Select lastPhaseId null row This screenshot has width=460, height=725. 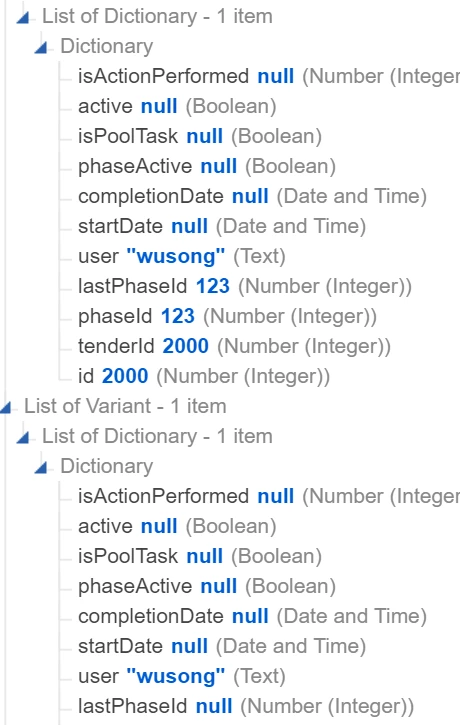246,707
